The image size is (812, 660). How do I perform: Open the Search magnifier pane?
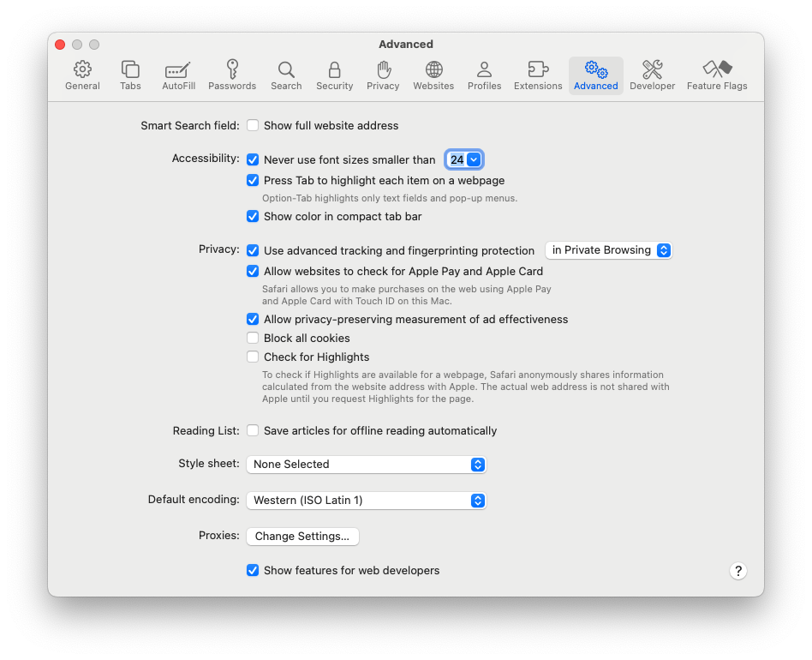pyautogui.click(x=286, y=75)
